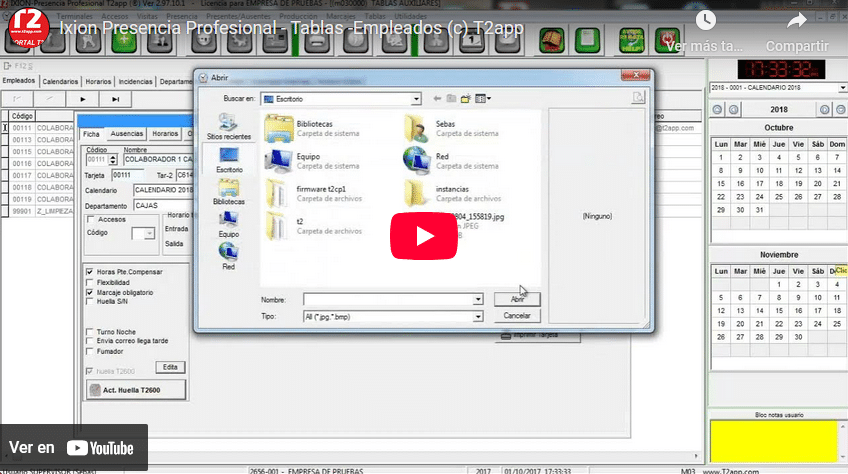The width and height of the screenshot is (848, 474).
Task: Enable the Turno Noche checkbox
Action: [x=90, y=332]
